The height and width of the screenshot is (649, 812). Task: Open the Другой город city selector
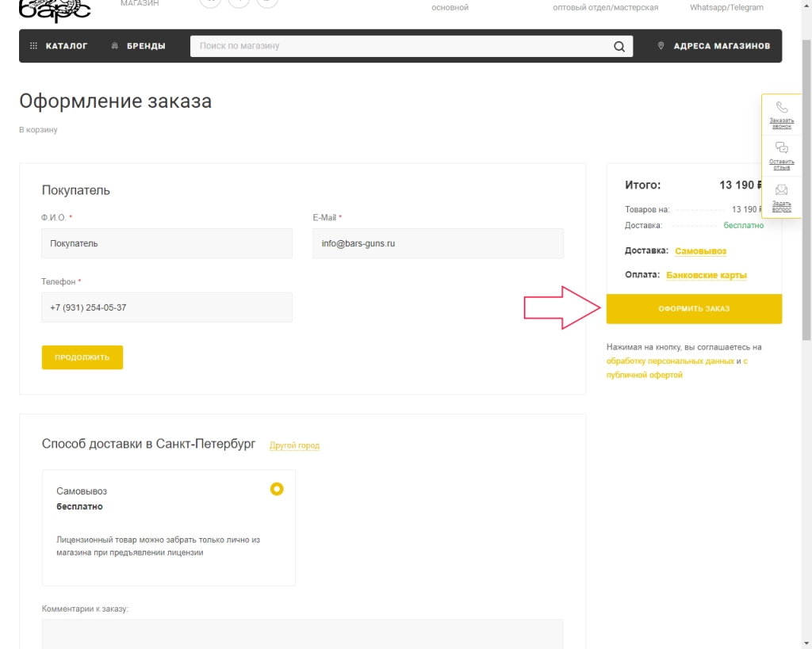(294, 445)
